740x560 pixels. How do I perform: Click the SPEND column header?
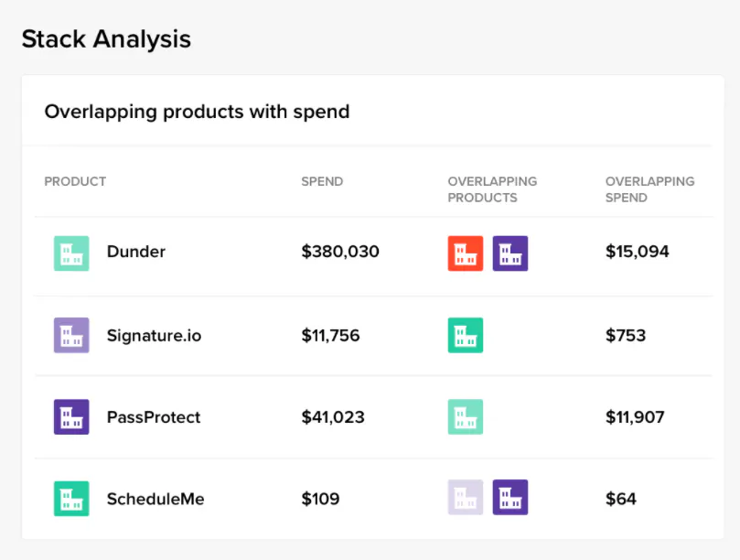coord(322,181)
